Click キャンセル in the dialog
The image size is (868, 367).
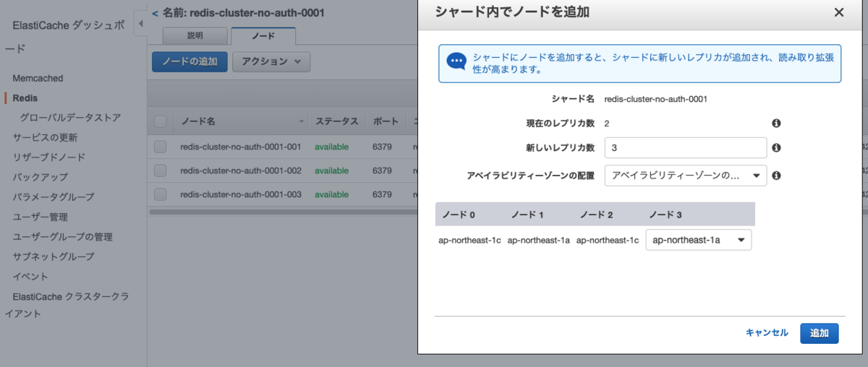(x=767, y=333)
